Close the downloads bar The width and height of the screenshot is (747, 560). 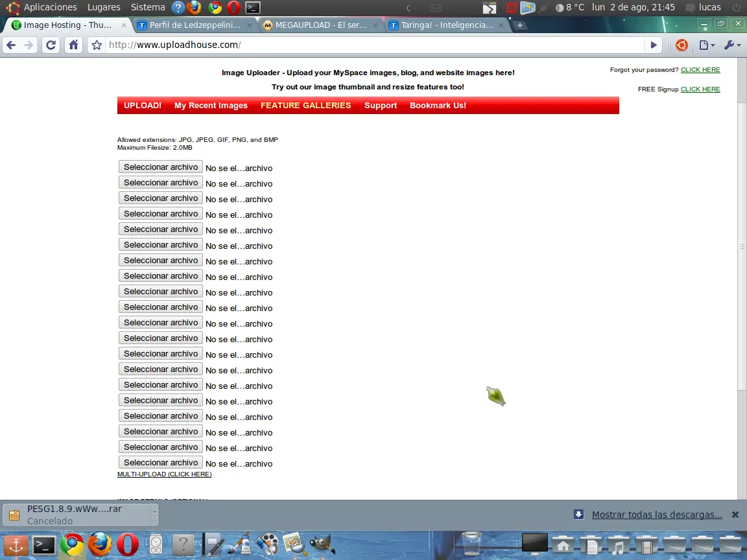tap(735, 515)
